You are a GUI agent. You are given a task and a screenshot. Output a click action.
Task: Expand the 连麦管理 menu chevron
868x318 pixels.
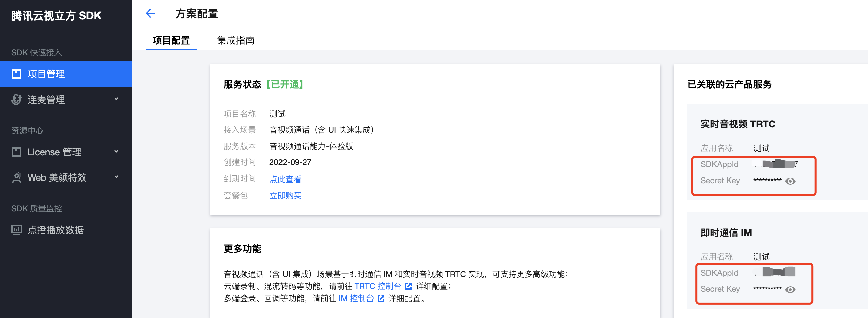coord(116,99)
